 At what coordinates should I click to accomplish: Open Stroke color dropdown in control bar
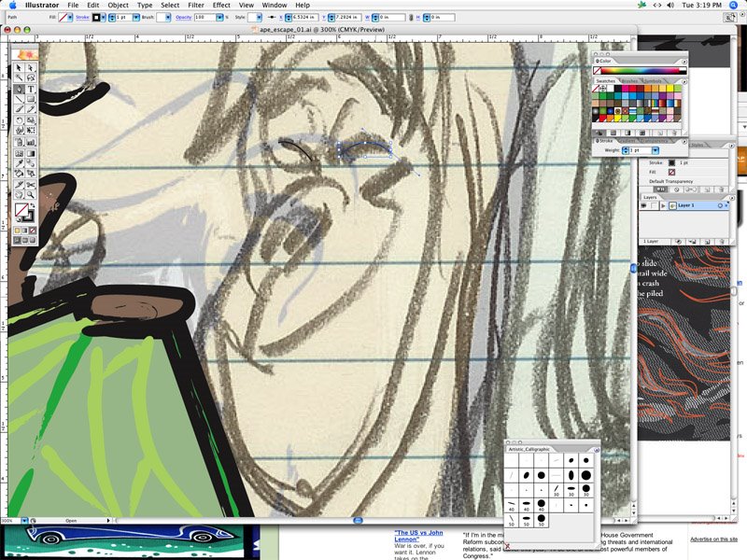(x=104, y=18)
